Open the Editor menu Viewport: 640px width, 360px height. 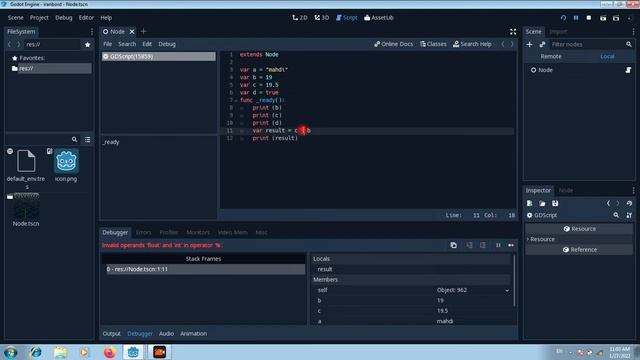click(x=86, y=18)
